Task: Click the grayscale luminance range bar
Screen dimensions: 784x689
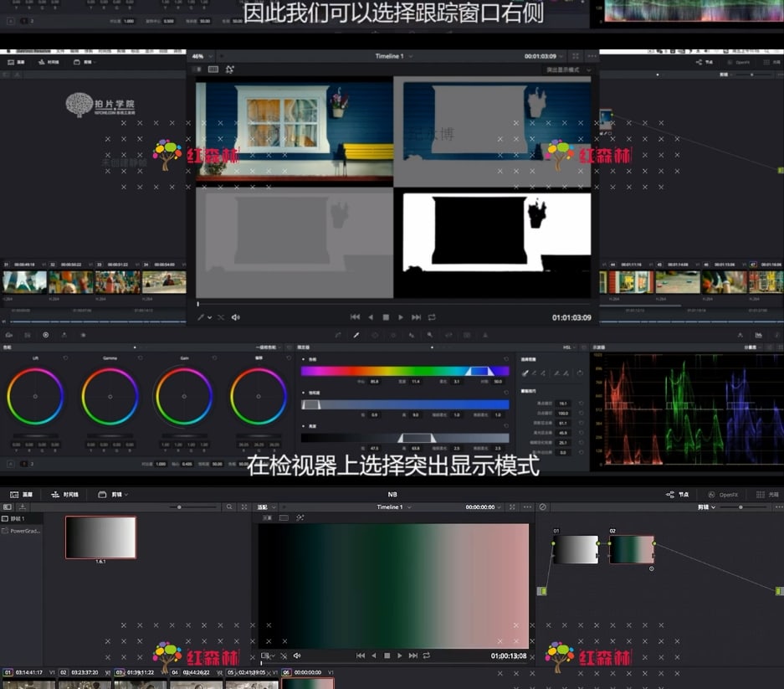Action: [x=405, y=438]
